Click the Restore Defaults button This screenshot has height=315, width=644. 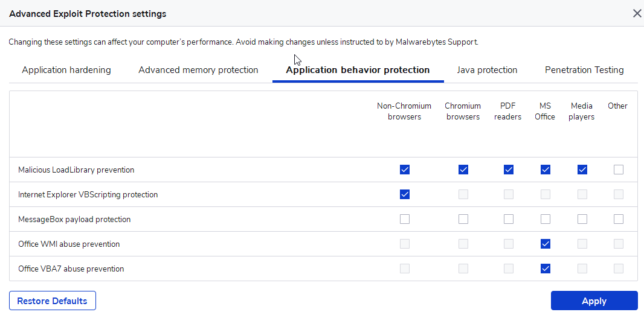(x=53, y=301)
